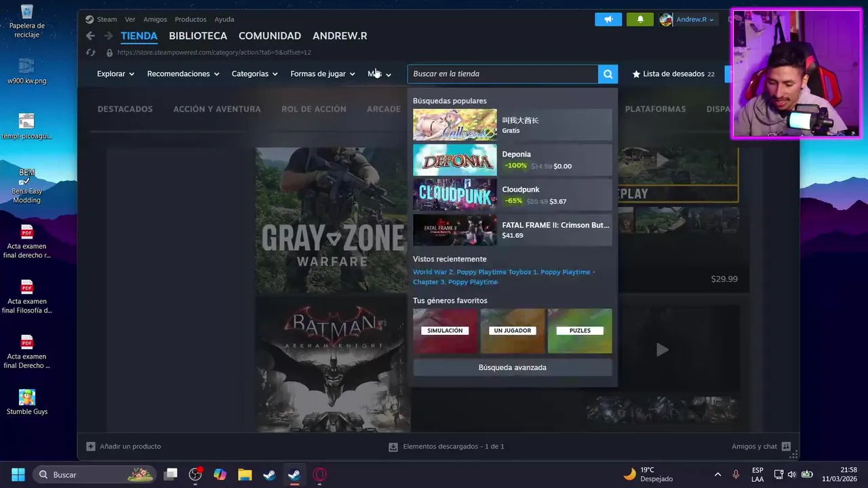
Task: Switch to the active Steam taskbar icon
Action: tap(294, 474)
